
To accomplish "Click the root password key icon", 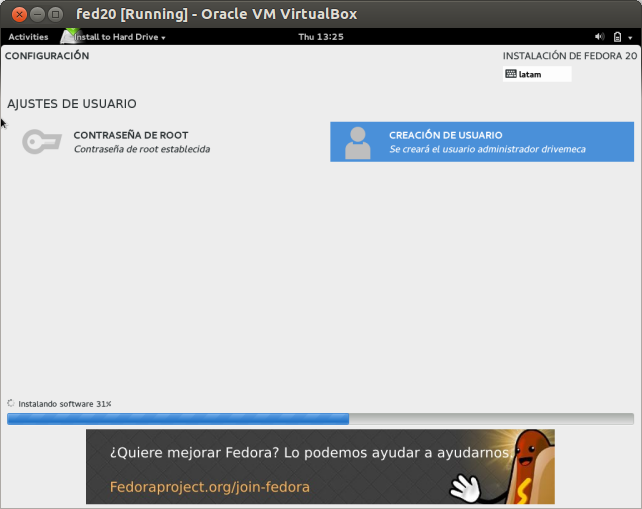I will [x=42, y=142].
